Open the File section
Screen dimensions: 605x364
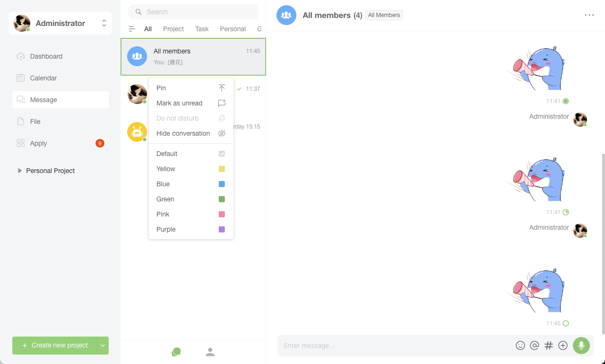pos(60,121)
